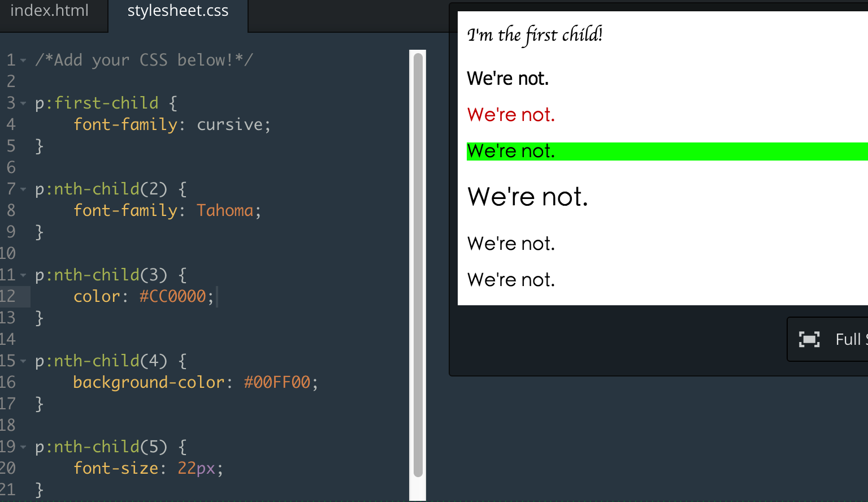
Task: Click line number 2 in the gutter
Action: pos(11,81)
